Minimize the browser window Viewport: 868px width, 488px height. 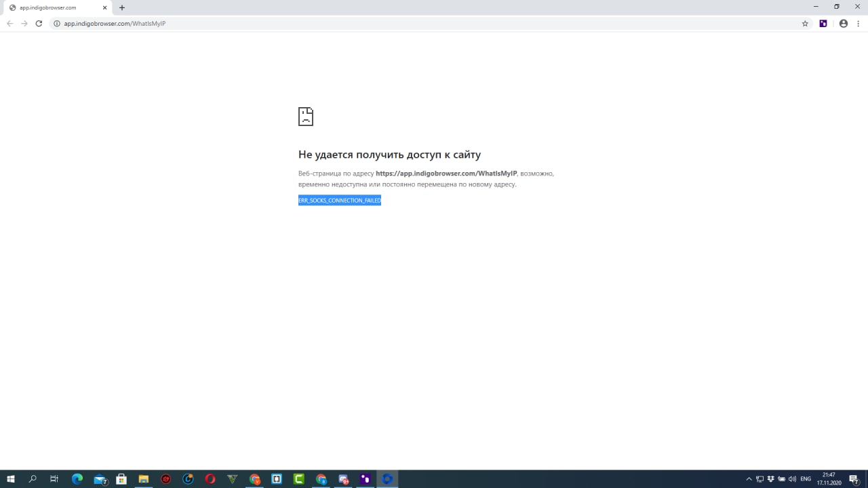(x=816, y=7)
